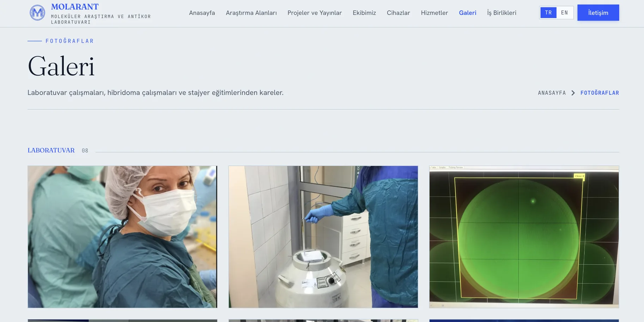This screenshot has height=322, width=644.
Task: Open the Anasayfa menu item
Action: click(202, 13)
